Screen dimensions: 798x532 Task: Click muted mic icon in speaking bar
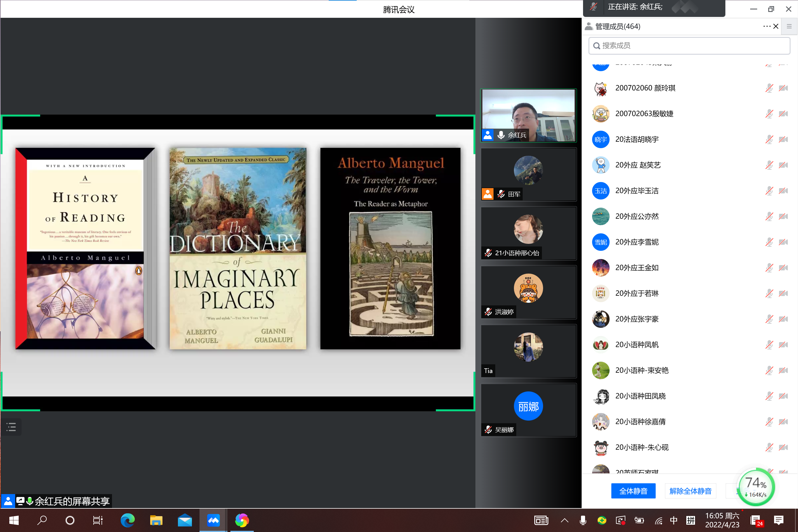pyautogui.click(x=594, y=7)
